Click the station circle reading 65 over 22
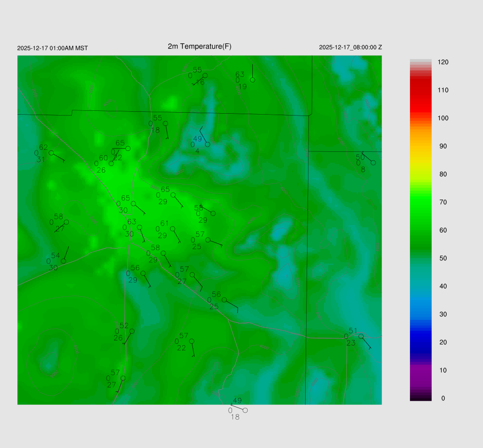The image size is (483, 448). coord(128,149)
